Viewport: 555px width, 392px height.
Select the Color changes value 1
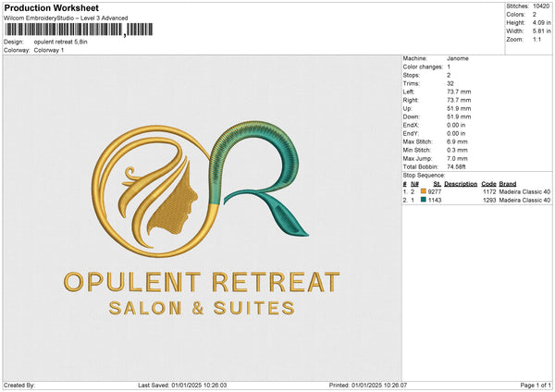(x=449, y=67)
